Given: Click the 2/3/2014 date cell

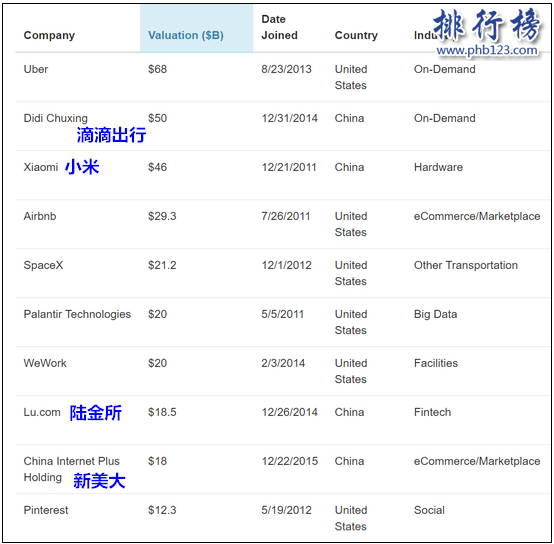Looking at the screenshot, I should (x=283, y=363).
